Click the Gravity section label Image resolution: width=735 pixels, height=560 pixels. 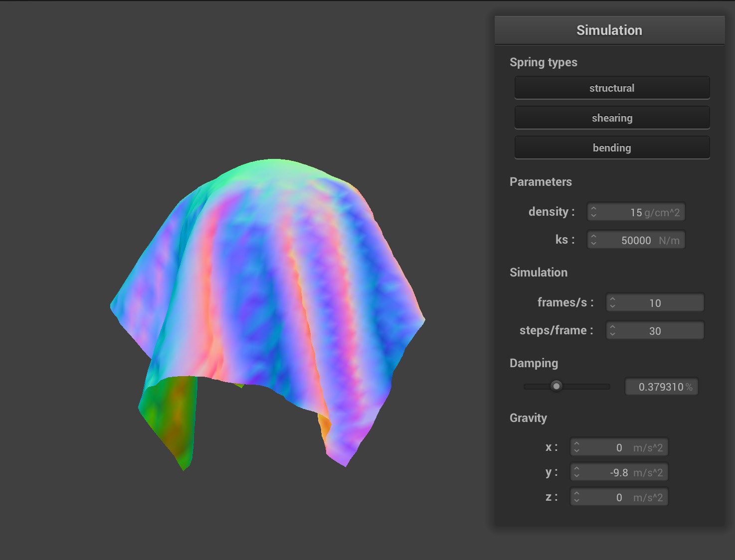point(528,418)
